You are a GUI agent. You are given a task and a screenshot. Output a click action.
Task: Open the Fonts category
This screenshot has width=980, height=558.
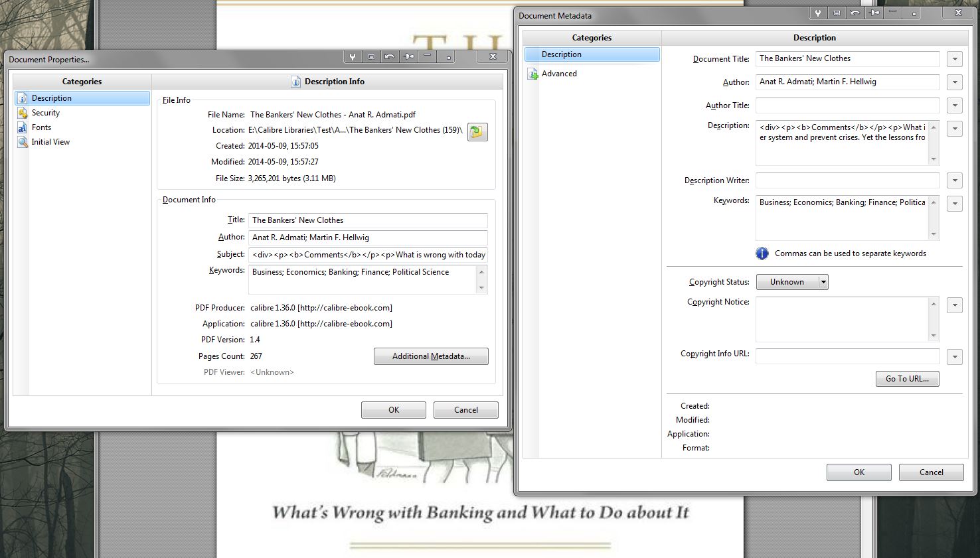[82, 127]
